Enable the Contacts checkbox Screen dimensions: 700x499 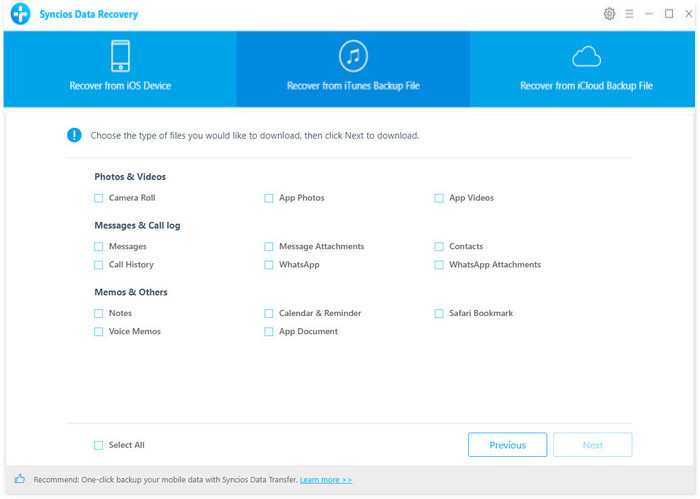point(439,246)
